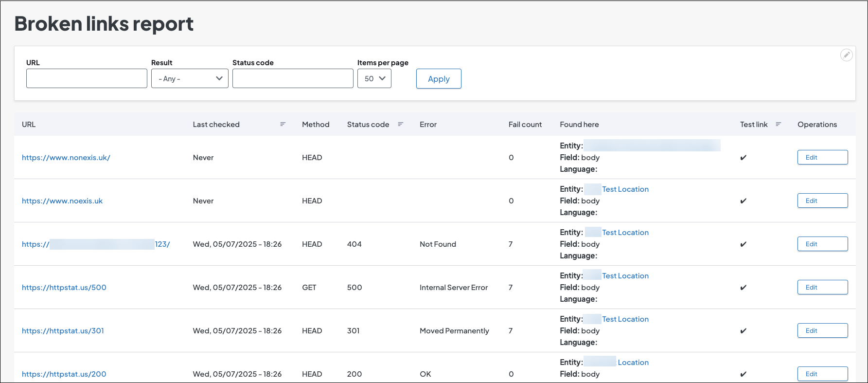Screen dimensions: 868x383
Task: Click Edit for httpstat.us/301 row
Action: pyautogui.click(x=822, y=330)
